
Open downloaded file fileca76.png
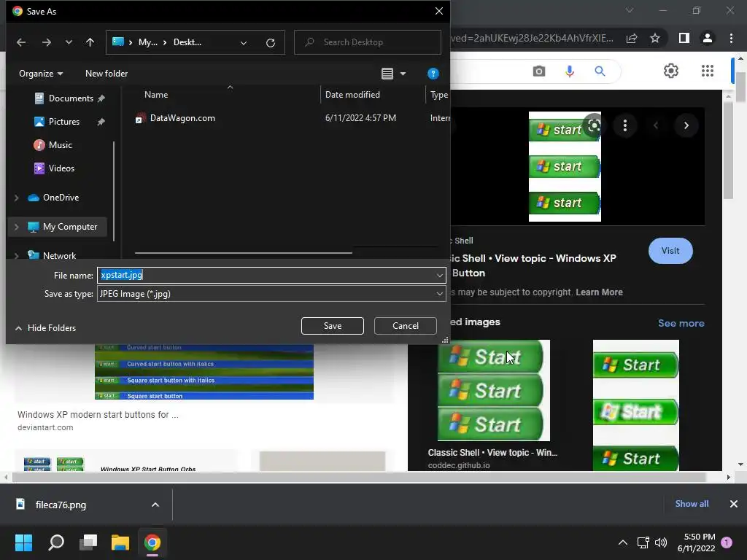[61, 505]
